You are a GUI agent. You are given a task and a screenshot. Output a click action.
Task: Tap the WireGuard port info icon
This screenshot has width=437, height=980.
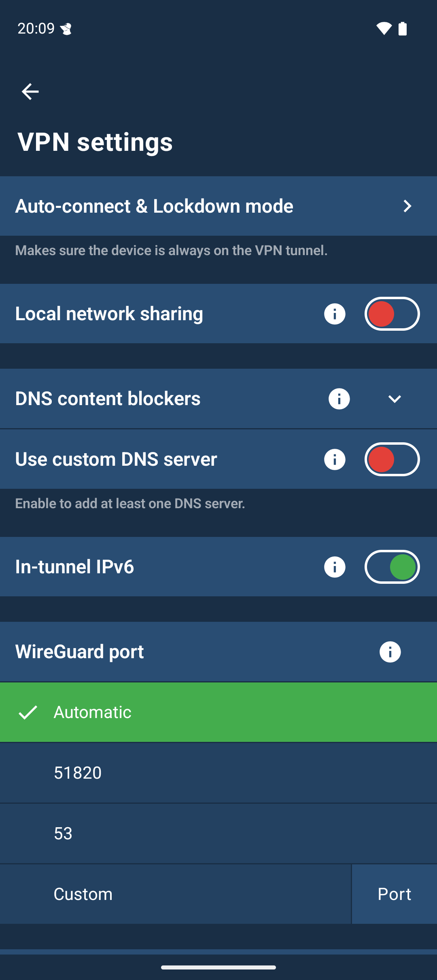pyautogui.click(x=389, y=651)
